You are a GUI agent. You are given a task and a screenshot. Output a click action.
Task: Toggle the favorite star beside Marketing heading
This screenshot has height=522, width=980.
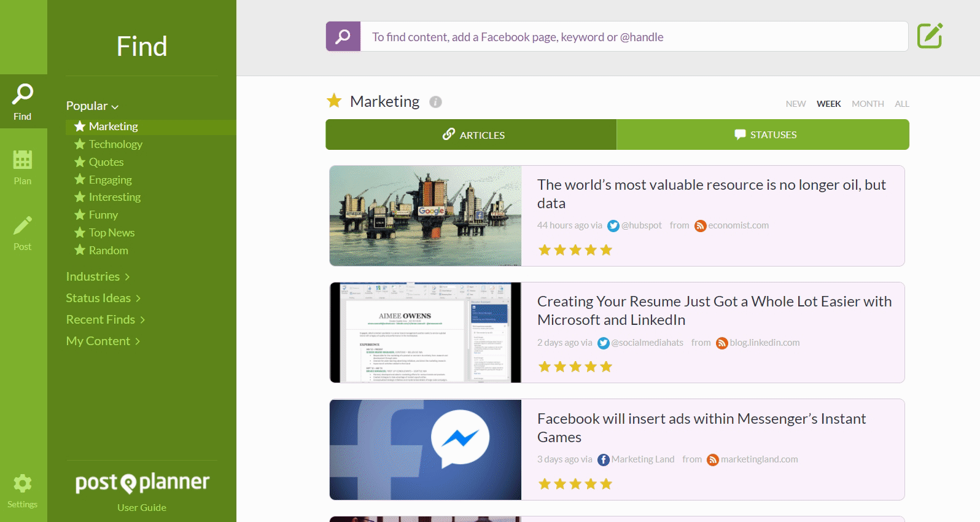point(334,101)
